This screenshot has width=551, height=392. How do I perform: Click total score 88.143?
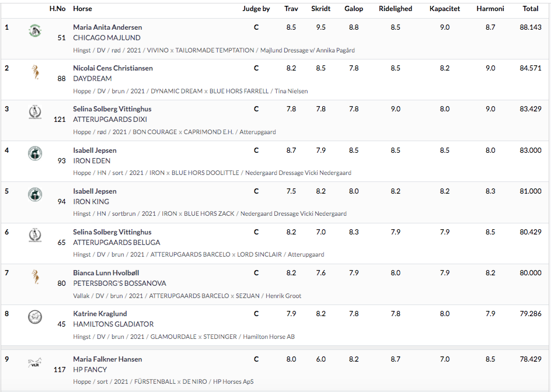pos(531,27)
